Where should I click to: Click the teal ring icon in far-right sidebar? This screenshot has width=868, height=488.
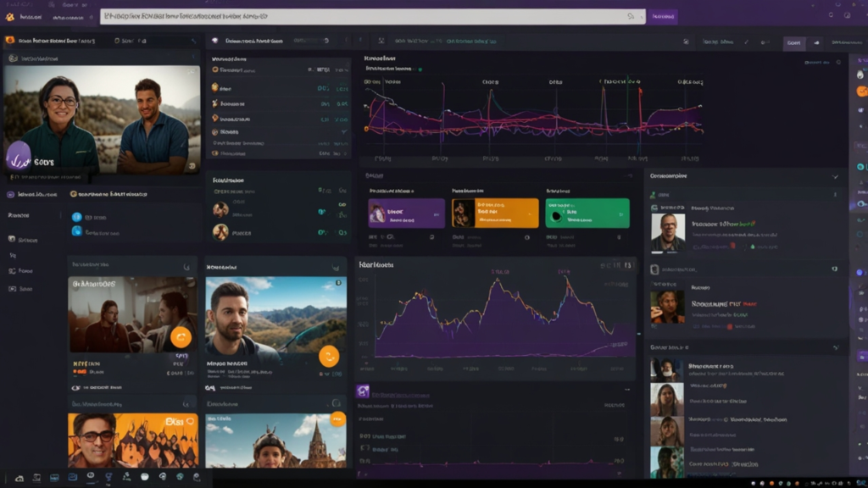[x=861, y=167]
